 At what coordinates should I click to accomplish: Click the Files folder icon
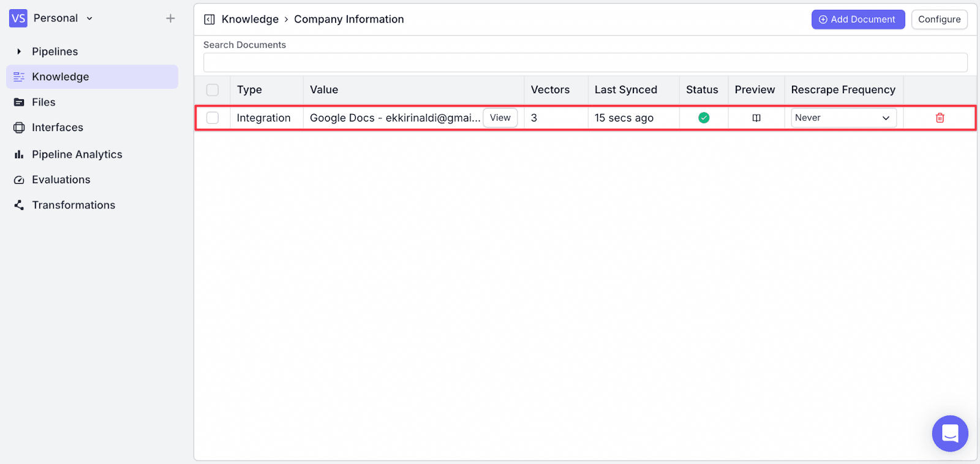(19, 102)
